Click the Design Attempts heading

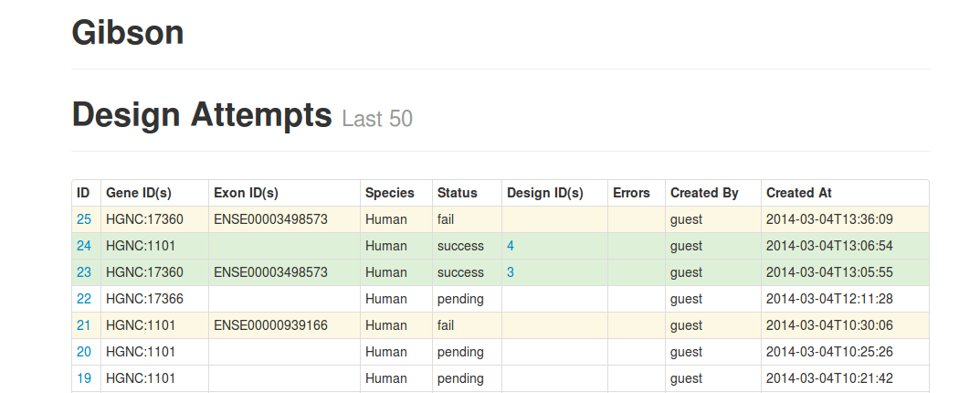tap(202, 115)
